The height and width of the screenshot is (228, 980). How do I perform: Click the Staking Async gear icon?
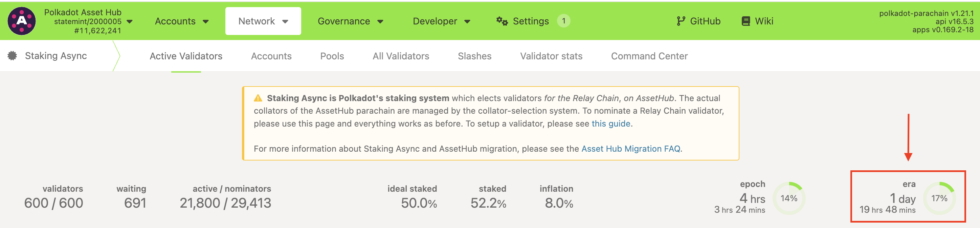[x=12, y=56]
